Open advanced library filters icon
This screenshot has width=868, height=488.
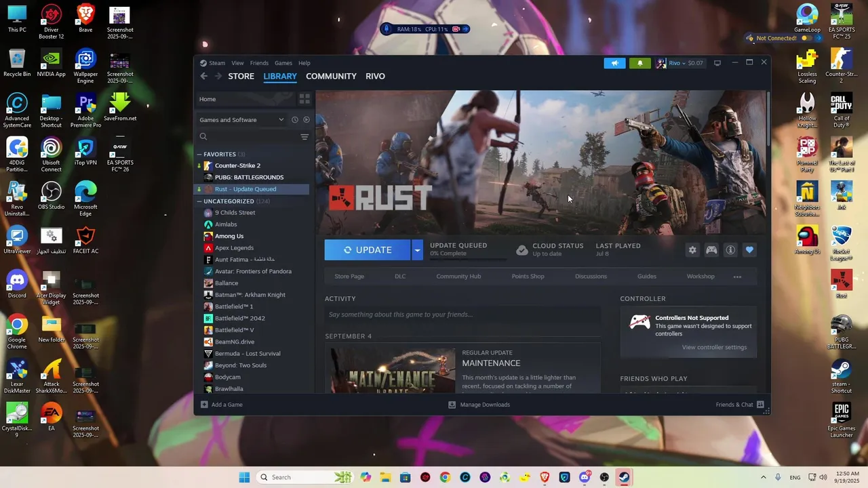tap(304, 137)
